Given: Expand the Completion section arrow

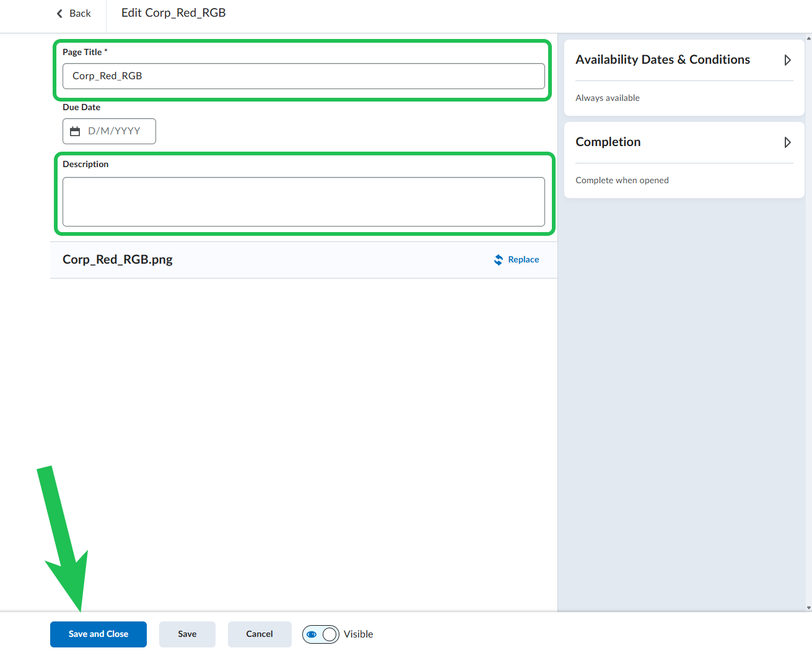Looking at the screenshot, I should click(x=787, y=142).
